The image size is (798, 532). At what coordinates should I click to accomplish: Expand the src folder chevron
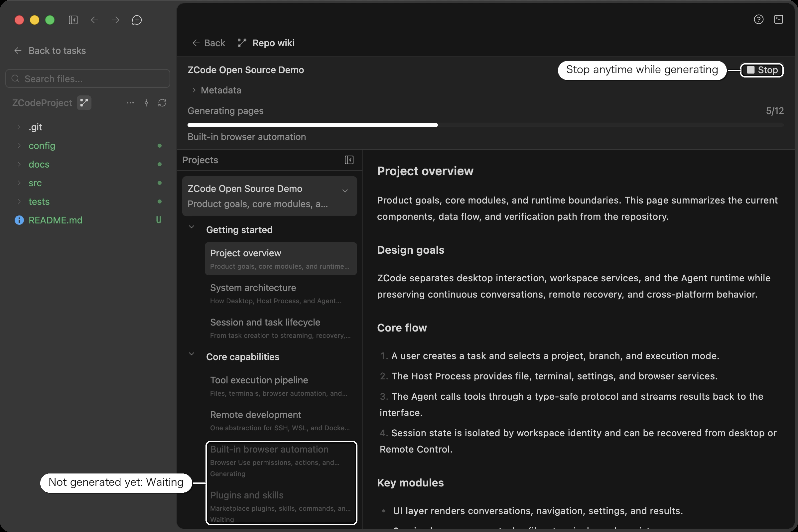19,183
